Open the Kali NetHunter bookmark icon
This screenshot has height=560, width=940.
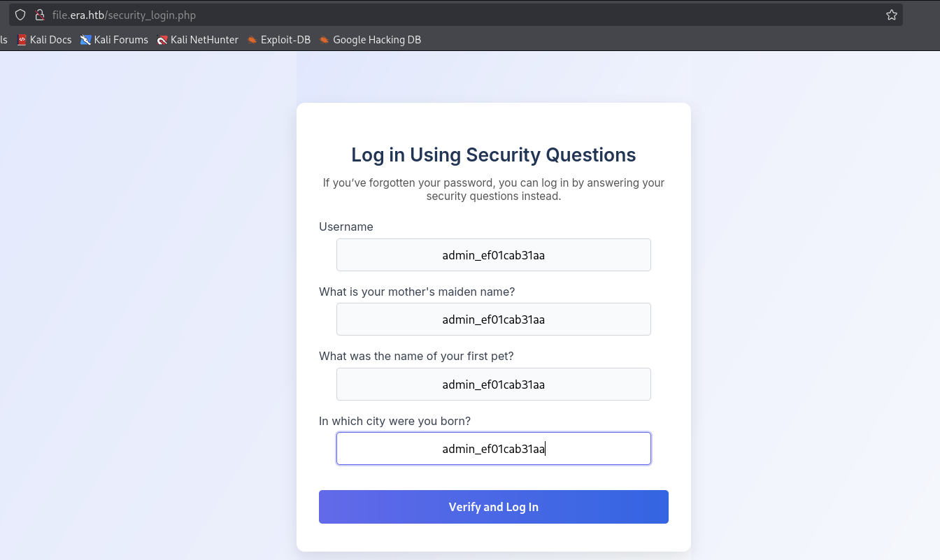click(x=162, y=40)
